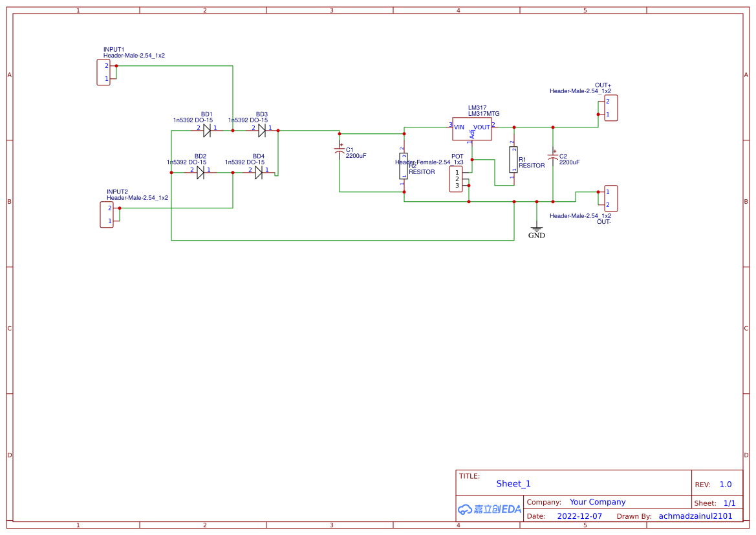Click the Drawn By achmadzainul2101 text

coord(695,516)
